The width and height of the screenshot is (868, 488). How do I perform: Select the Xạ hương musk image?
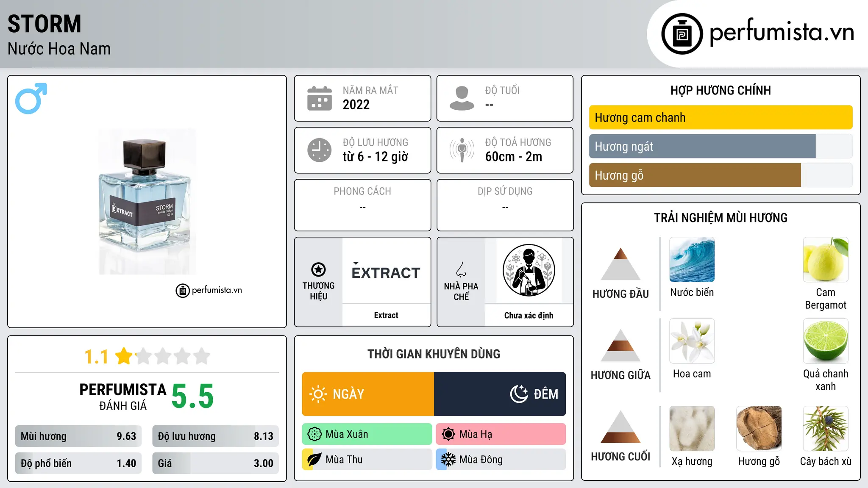(692, 429)
